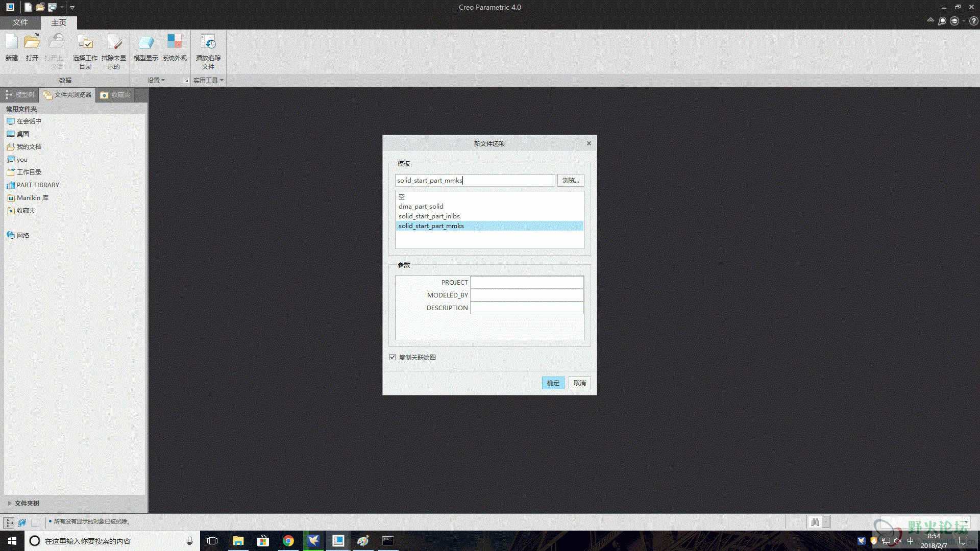
Task: Click the 确定 button in dialog
Action: pos(553,383)
